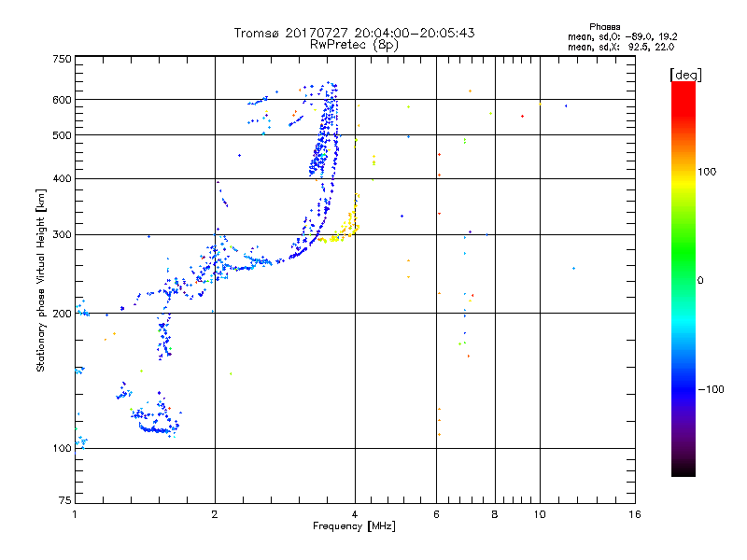Click the 'Phases' header text
Image resolution: width=747 pixels, height=560 pixels.
[604, 27]
